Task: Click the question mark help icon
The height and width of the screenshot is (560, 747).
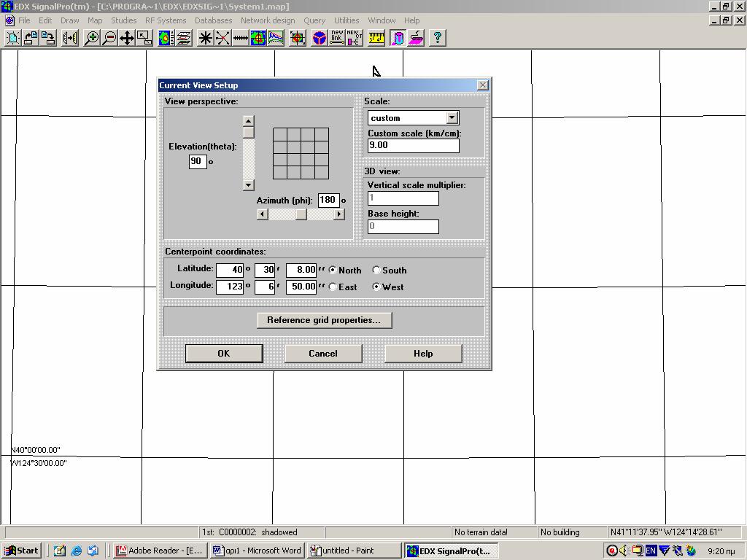Action: click(438, 38)
